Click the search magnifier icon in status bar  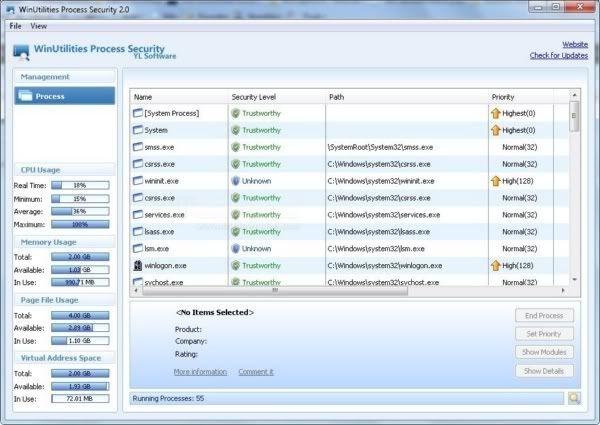574,398
